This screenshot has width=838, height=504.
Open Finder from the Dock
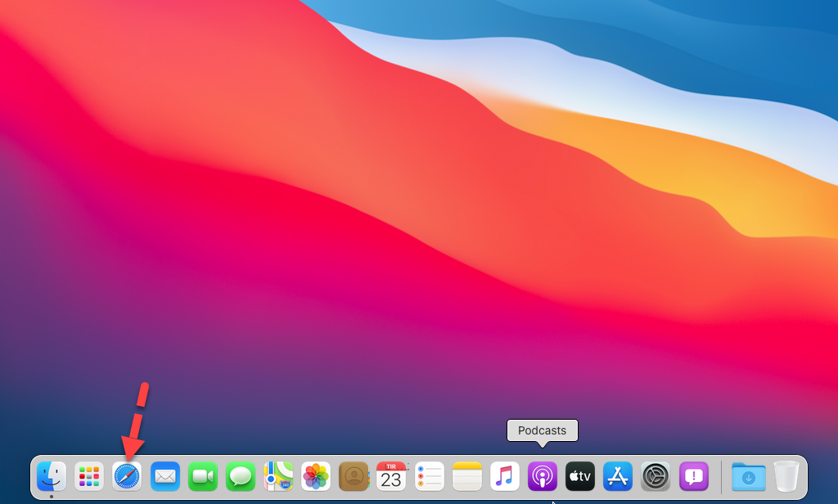pyautogui.click(x=52, y=475)
